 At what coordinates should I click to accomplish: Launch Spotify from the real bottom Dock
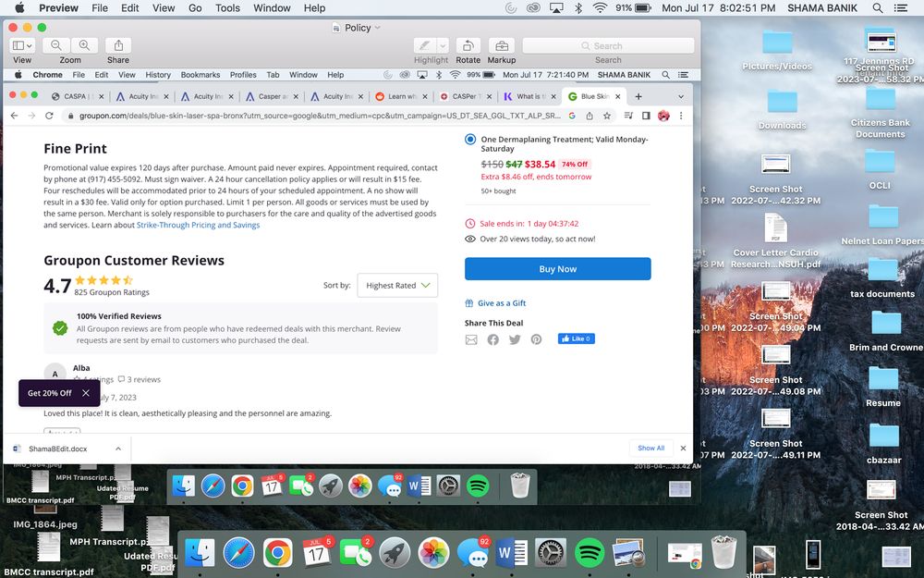pos(588,553)
